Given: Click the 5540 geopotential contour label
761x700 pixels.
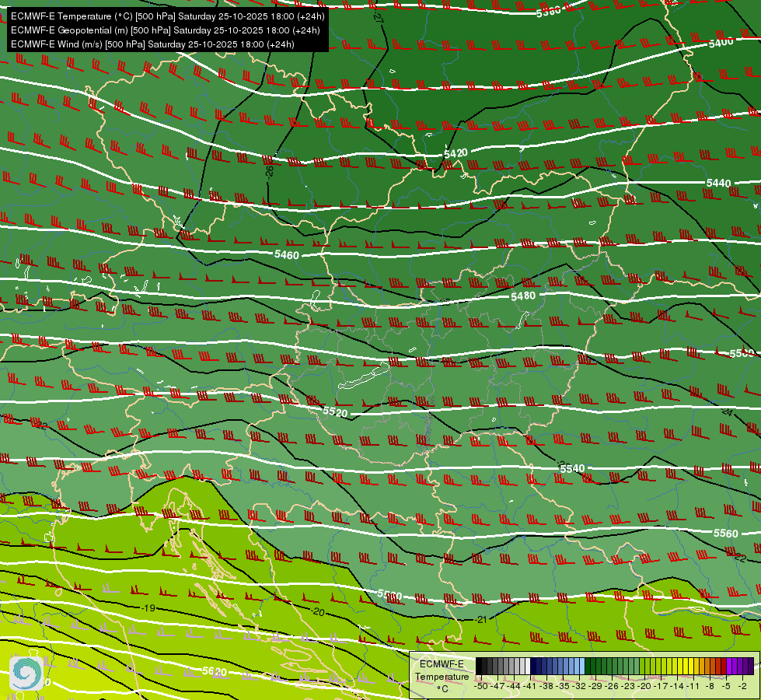Looking at the screenshot, I should (572, 469).
